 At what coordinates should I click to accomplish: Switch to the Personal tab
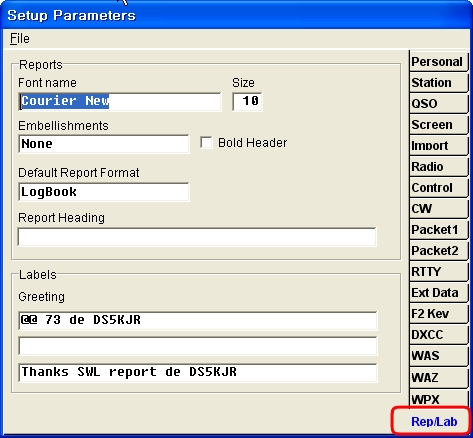pyautogui.click(x=439, y=62)
